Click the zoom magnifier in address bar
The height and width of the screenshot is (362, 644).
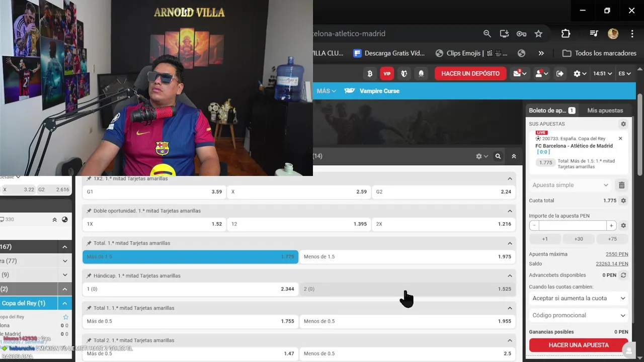click(487, 34)
